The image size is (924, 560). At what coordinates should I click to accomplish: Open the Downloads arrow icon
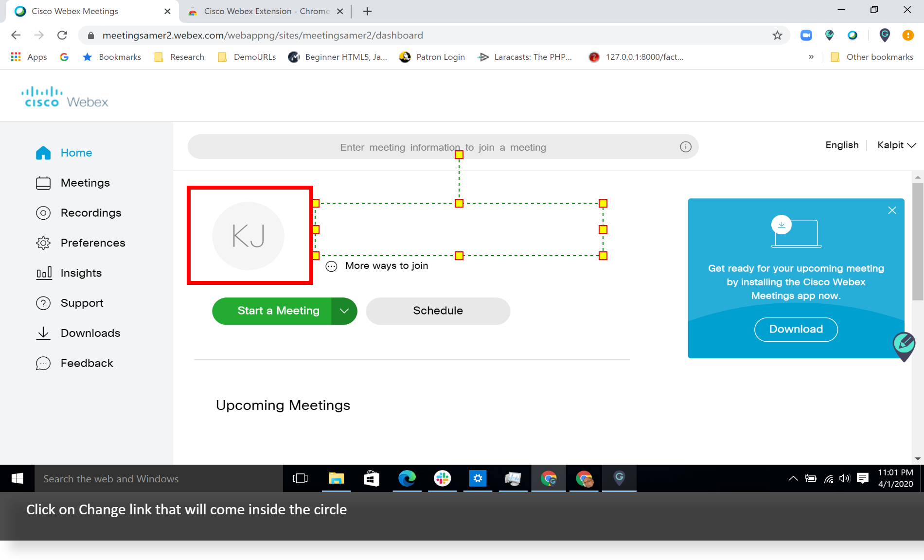point(43,333)
